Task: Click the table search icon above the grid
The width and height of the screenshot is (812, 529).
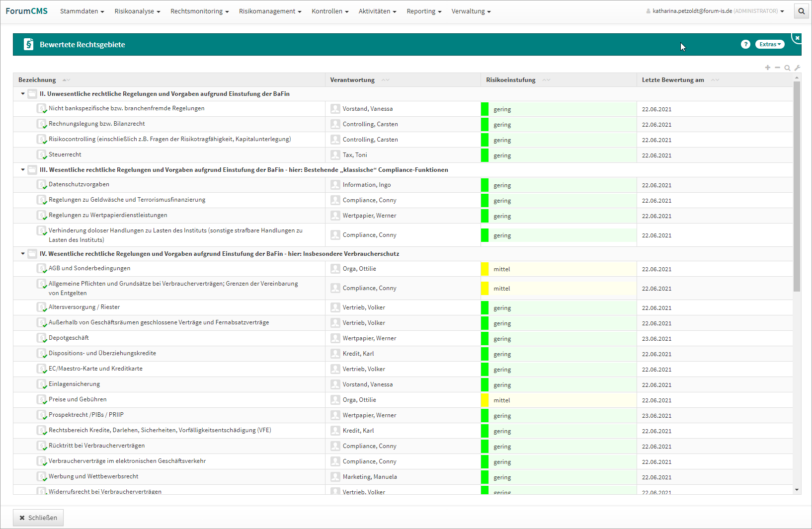Action: [787, 68]
